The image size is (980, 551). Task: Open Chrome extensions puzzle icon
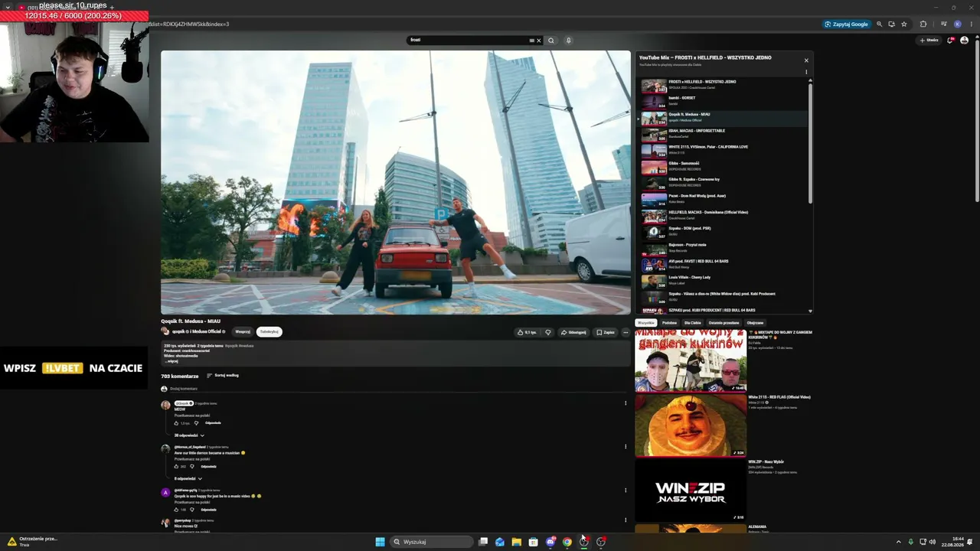(x=923, y=24)
